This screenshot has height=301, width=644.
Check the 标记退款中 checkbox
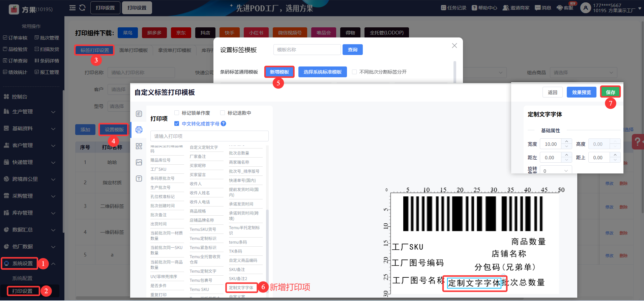point(223,113)
